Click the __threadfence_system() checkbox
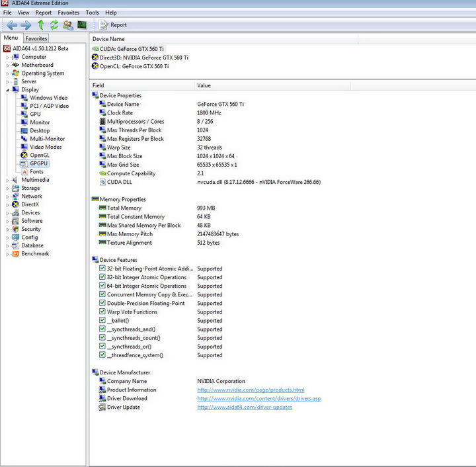The height and width of the screenshot is (467, 476). 102,355
